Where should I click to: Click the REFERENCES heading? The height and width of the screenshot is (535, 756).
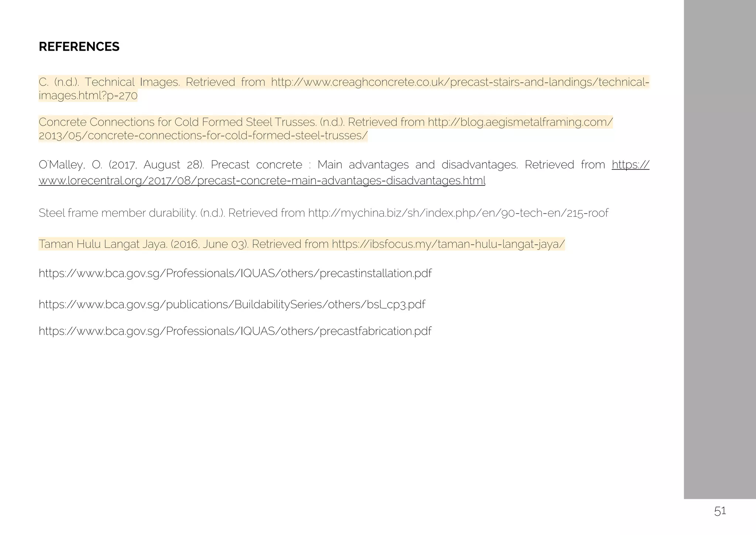click(x=79, y=47)
